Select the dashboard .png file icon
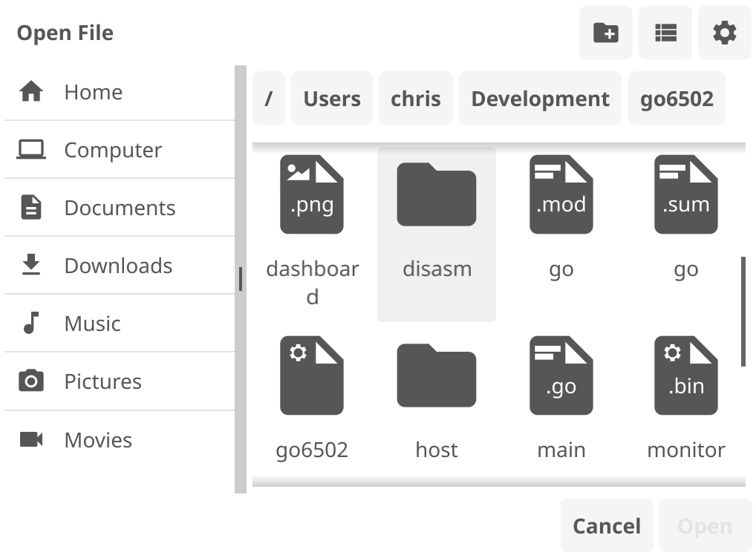 click(312, 194)
